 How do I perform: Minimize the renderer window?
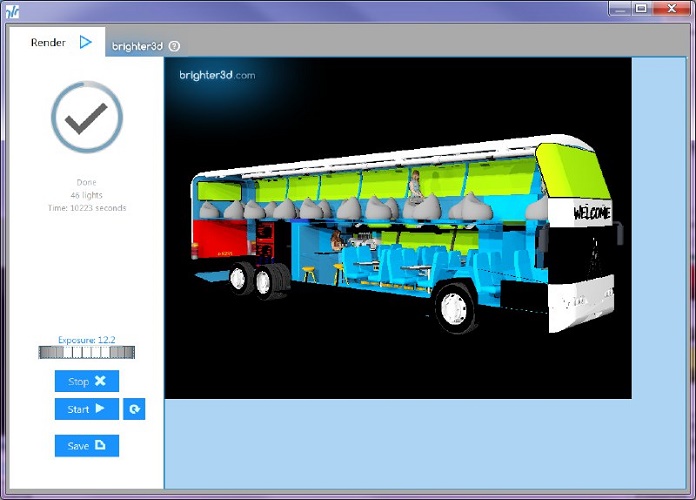tap(619, 8)
